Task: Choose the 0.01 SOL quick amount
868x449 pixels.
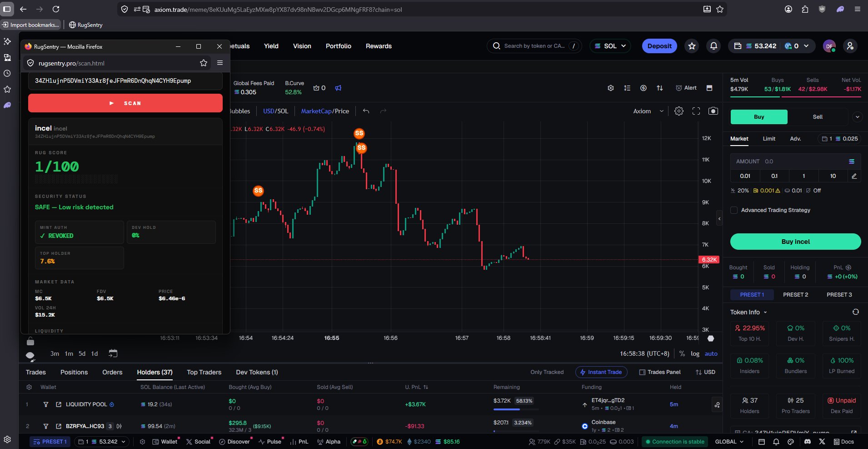Action: 745,176
